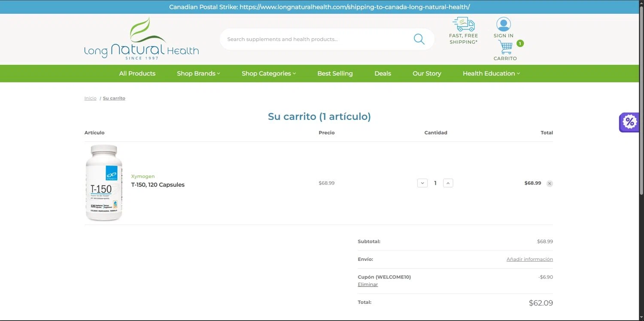Expand the Health Education dropdown
644x321 pixels.
pyautogui.click(x=491, y=73)
